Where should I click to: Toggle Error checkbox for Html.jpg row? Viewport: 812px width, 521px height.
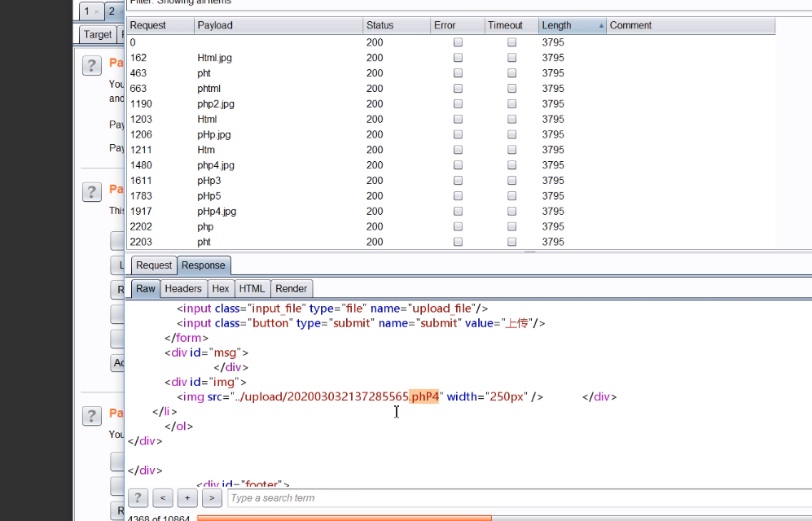click(458, 58)
